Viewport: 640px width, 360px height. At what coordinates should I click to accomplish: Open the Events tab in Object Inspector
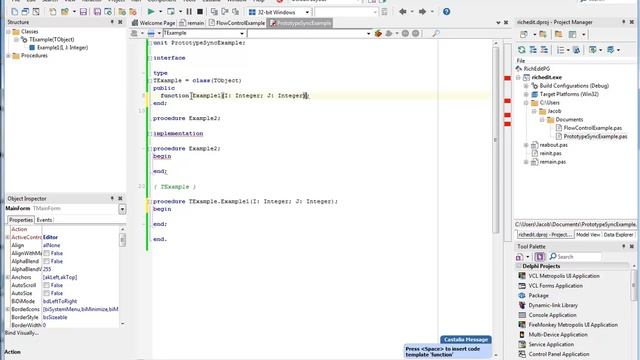coord(44,220)
